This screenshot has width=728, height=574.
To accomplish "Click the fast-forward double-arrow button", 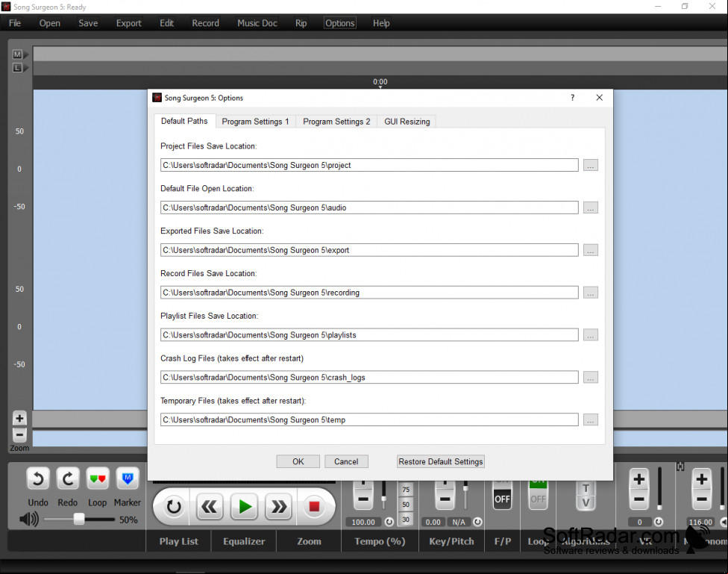I will pos(278,507).
